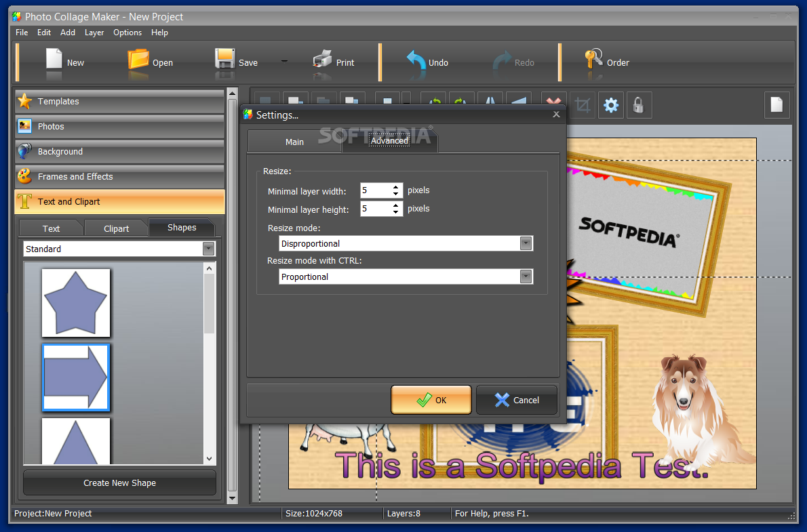
Task: Open the File menu
Action: point(22,33)
